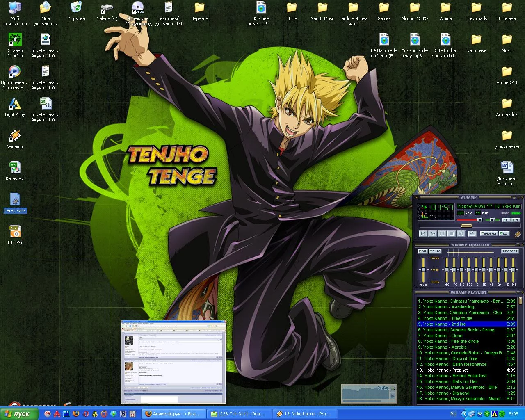Open 'Корзина' recycle bin icon

(76, 11)
